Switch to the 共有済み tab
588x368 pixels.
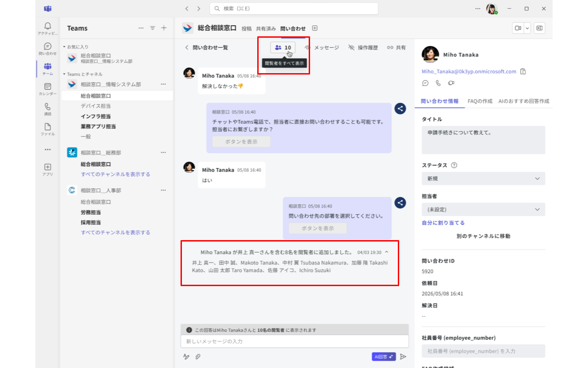tap(266, 29)
